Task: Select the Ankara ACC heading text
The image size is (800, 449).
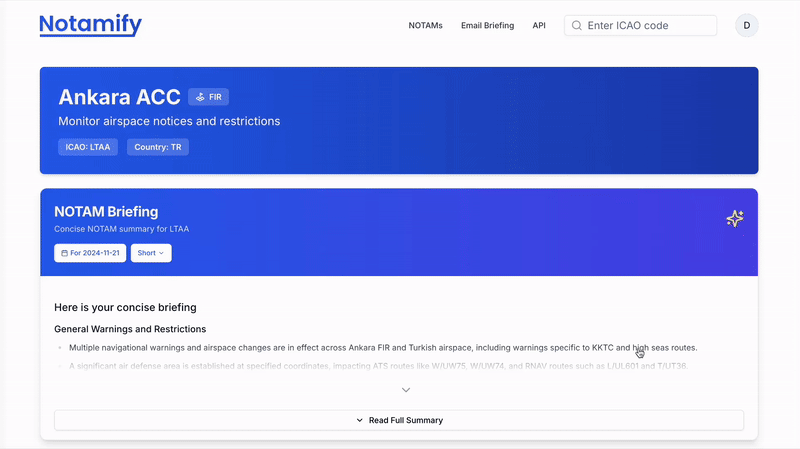Action: 119,97
